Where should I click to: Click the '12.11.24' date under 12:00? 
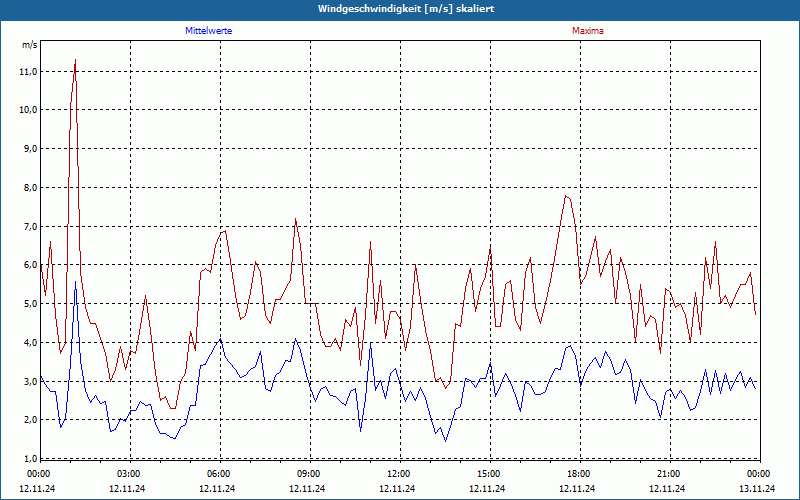pyautogui.click(x=397, y=488)
